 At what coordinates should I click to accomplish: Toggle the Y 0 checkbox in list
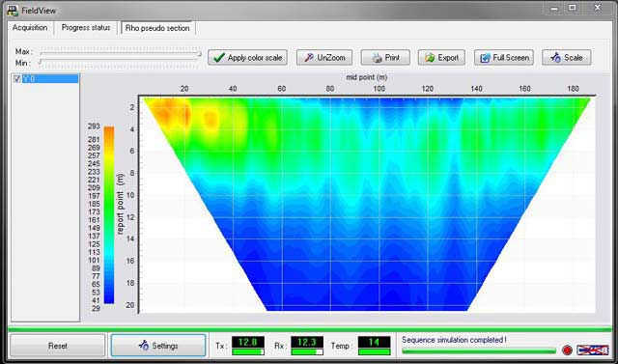click(17, 79)
